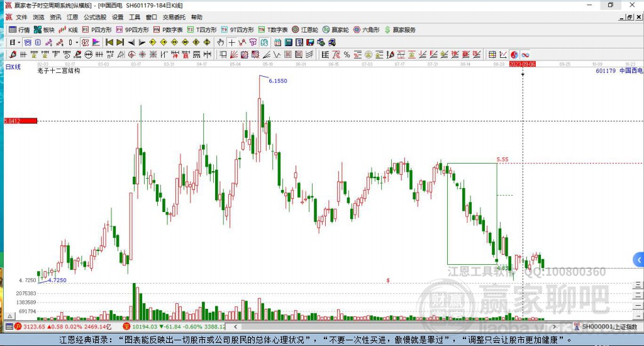This screenshot has width=644, height=346.
Task: Open the 资讯 menu
Action: [55, 17]
